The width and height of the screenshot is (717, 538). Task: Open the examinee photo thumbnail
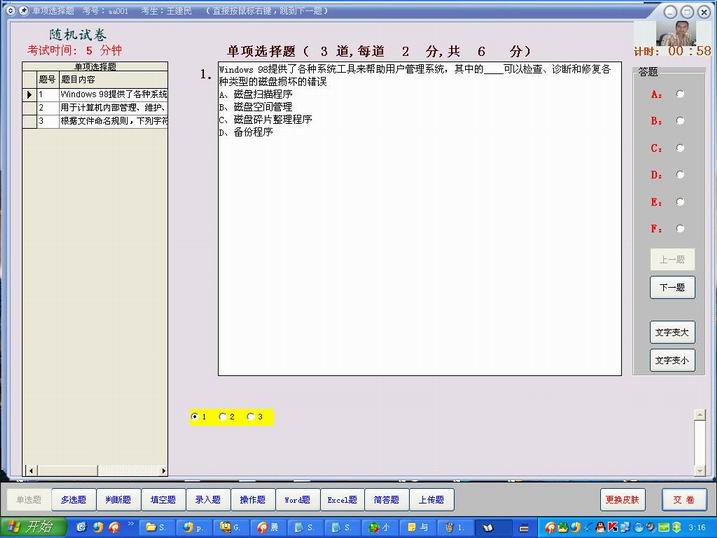676,33
